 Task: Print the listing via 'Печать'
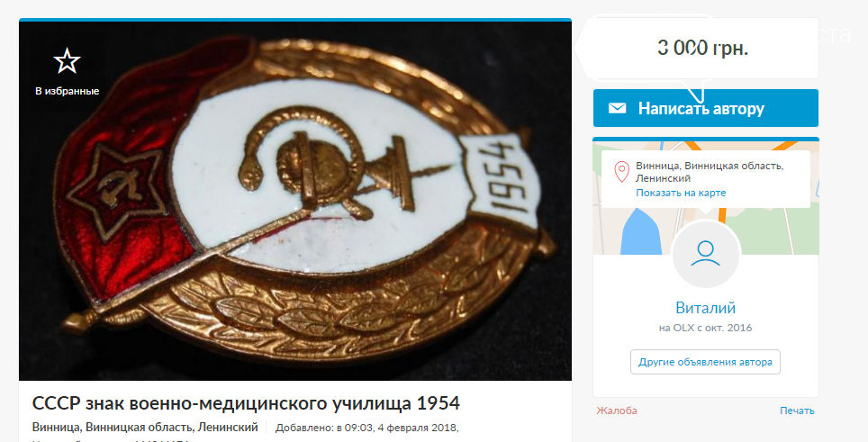797,410
